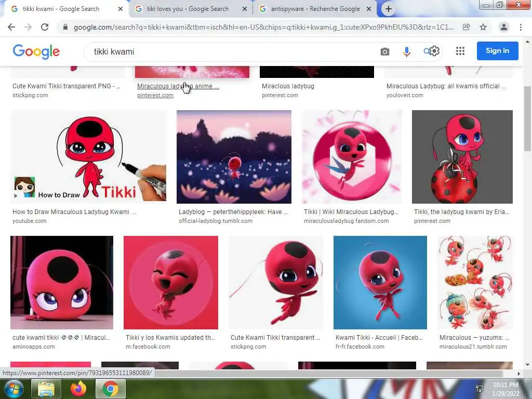Viewport: 532px width, 399px height.
Task: Open Kwami Tikki - Accueil Facebook title
Action: pos(379,338)
